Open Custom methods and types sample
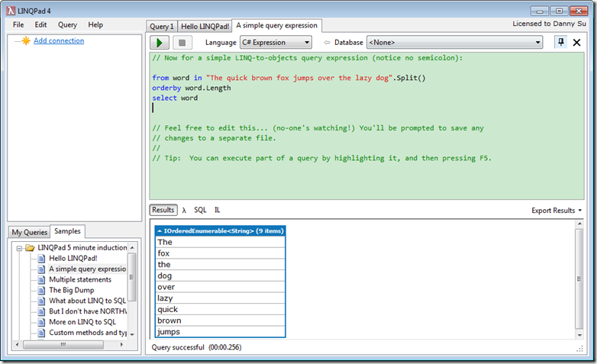 (x=88, y=333)
